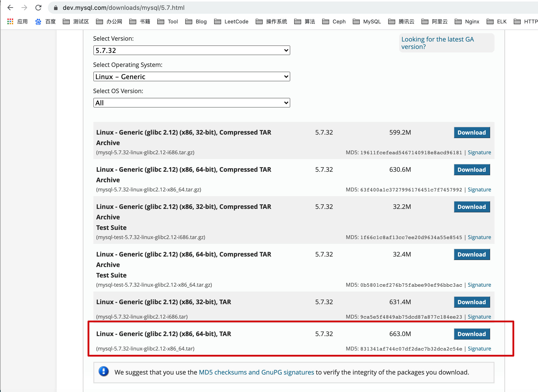
Task: Click the blue info exclamation icon
Action: point(104,371)
